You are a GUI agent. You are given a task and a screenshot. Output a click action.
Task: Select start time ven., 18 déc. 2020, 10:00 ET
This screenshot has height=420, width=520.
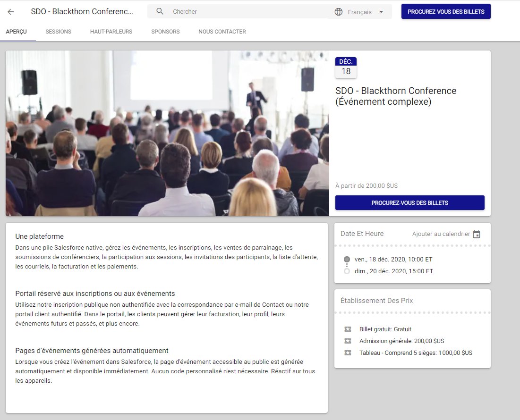point(393,260)
